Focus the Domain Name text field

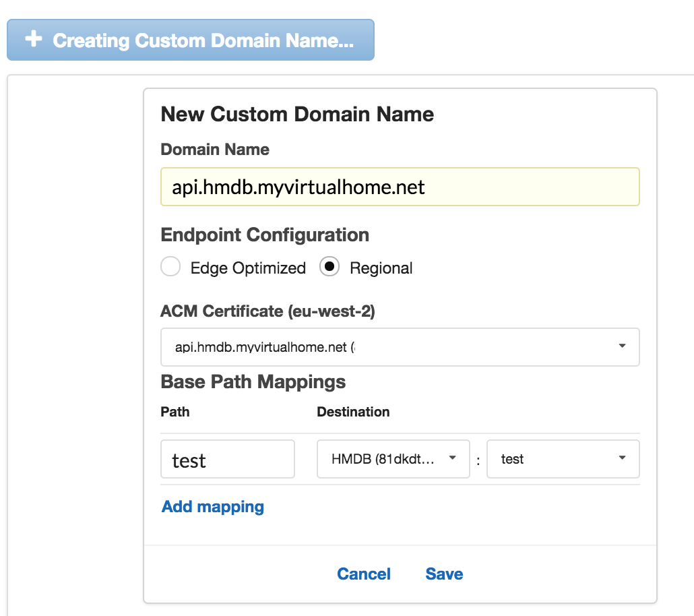point(400,187)
